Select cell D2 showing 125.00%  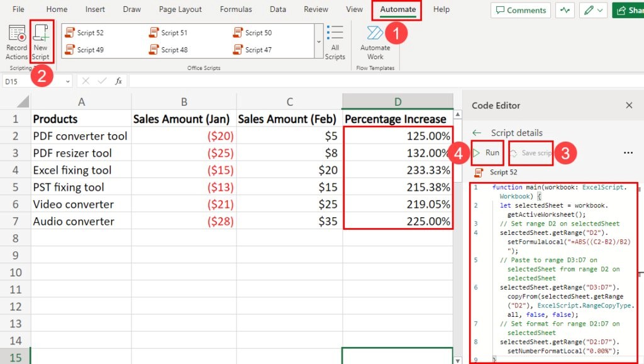397,136
